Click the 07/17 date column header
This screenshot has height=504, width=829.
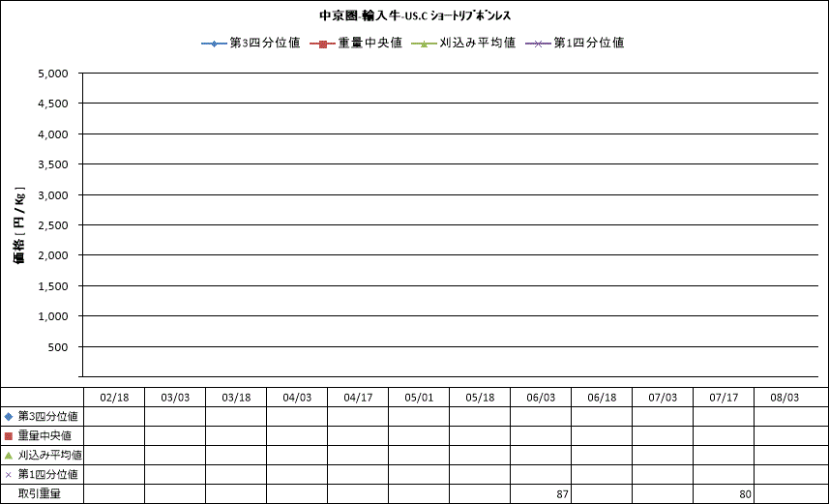(x=724, y=398)
